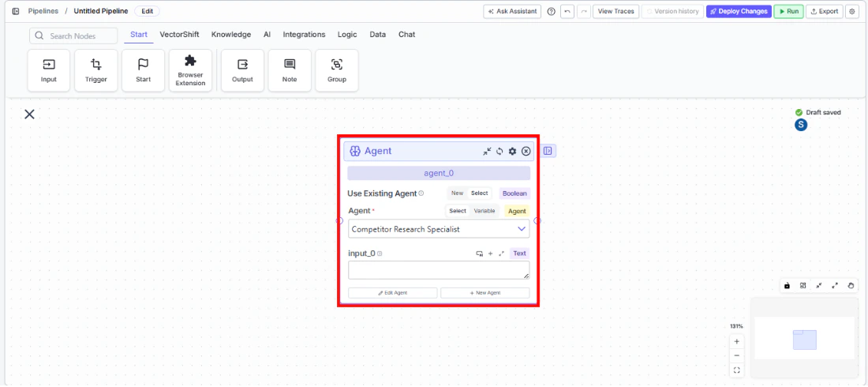Click the plus icon on input_0 row

[x=491, y=254]
